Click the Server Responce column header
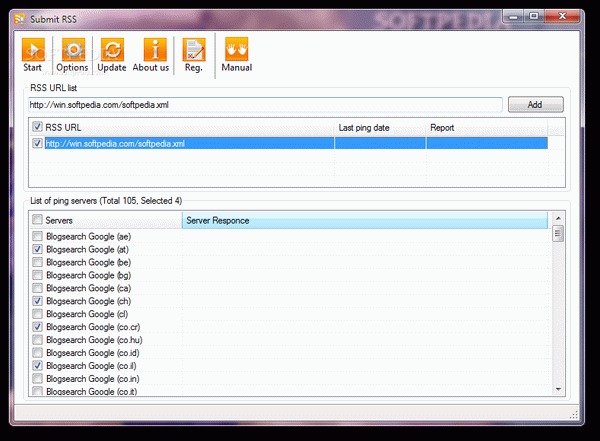Screen dimensions: 600x441 [365, 220]
